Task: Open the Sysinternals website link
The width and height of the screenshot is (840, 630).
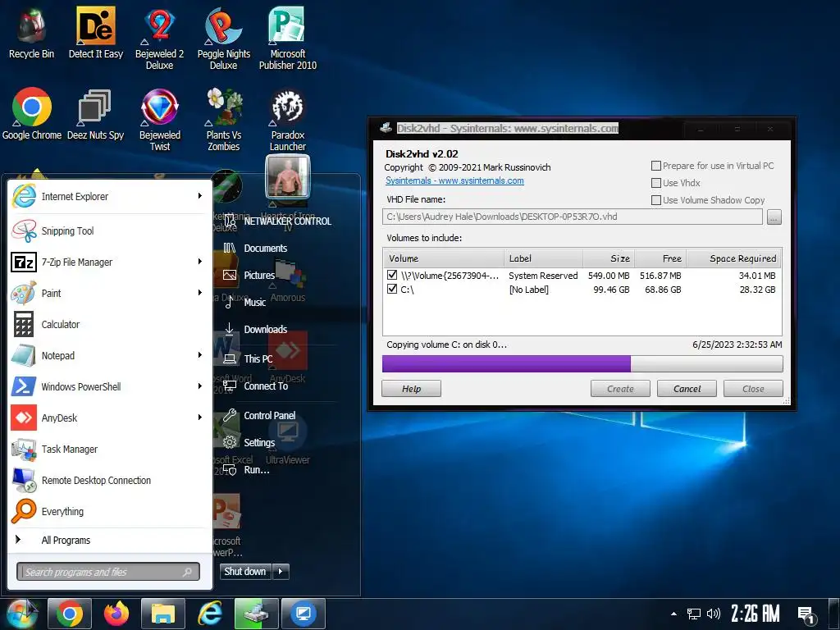Action: coord(454,180)
